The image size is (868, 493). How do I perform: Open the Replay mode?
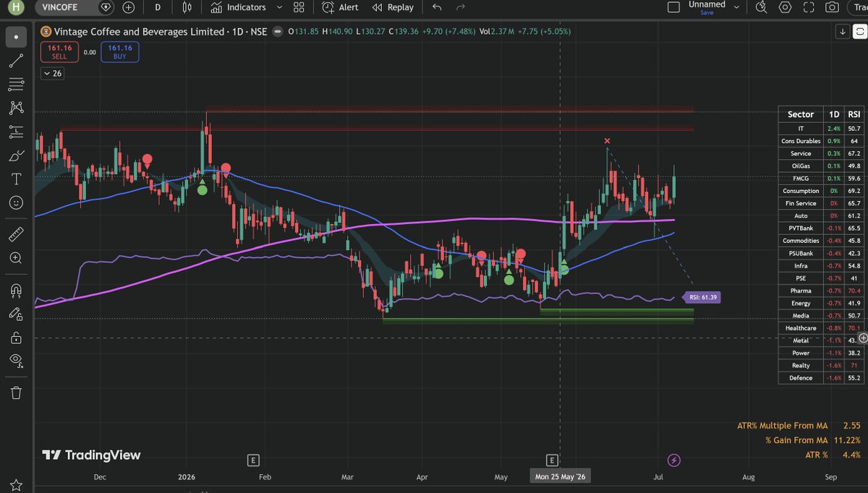click(x=393, y=7)
